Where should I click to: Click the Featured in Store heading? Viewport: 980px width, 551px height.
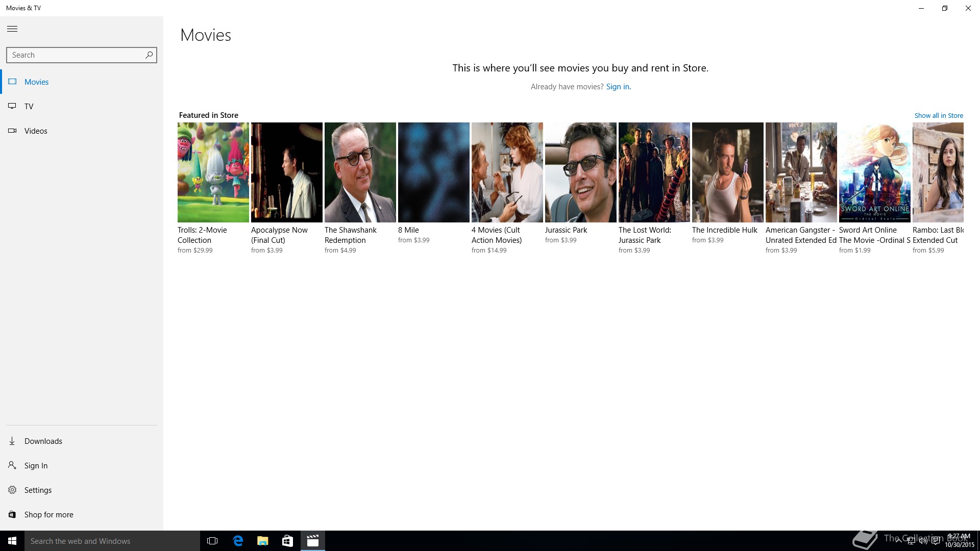click(x=209, y=115)
